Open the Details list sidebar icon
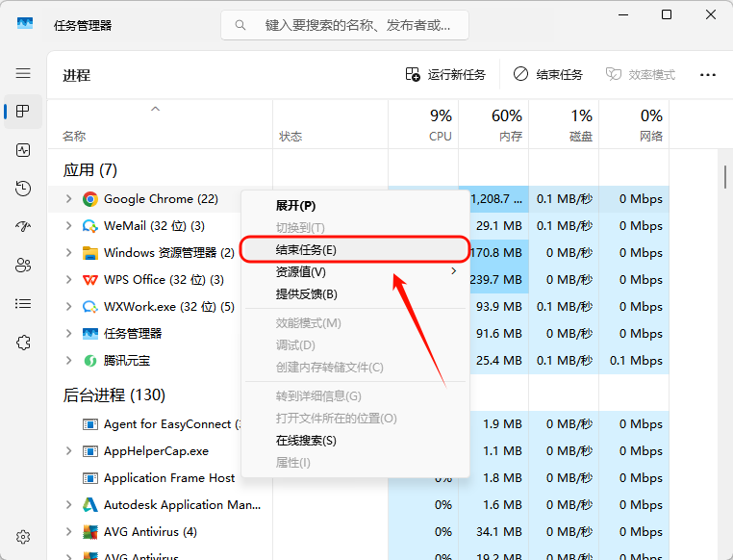This screenshot has width=733, height=560. click(x=23, y=304)
